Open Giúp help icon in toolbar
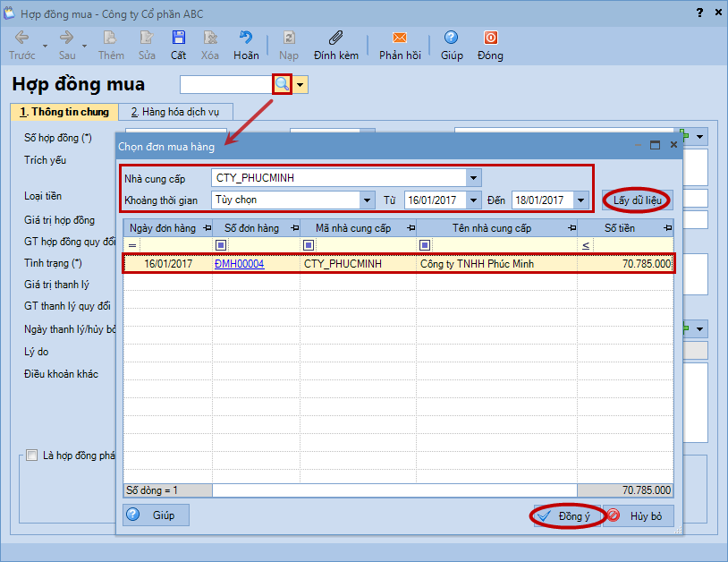The image size is (728, 562). point(451,38)
